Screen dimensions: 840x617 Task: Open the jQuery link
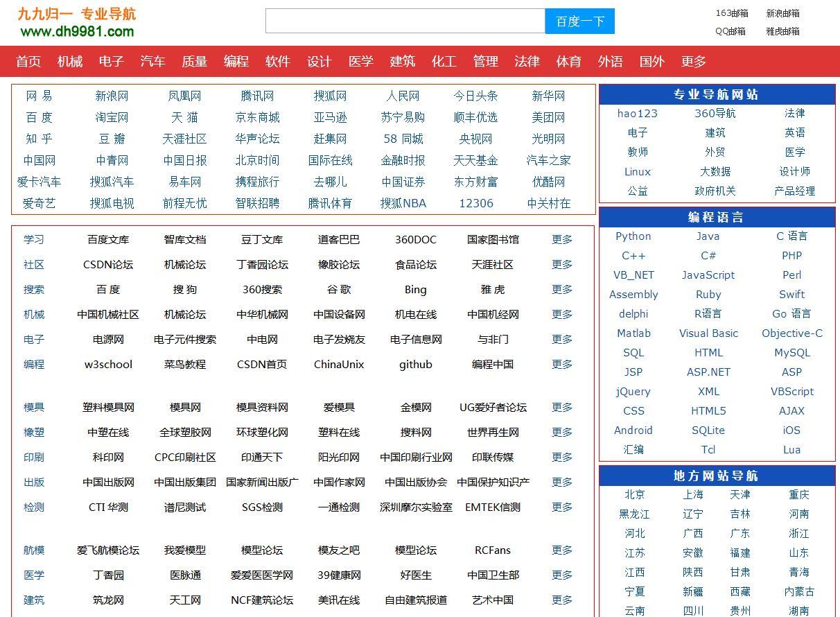[x=633, y=391]
